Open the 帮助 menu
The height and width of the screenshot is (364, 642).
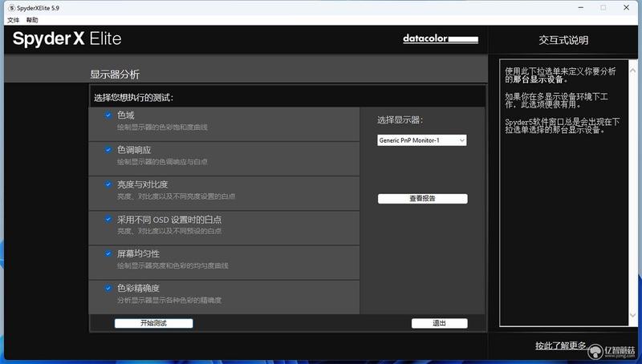[32, 20]
